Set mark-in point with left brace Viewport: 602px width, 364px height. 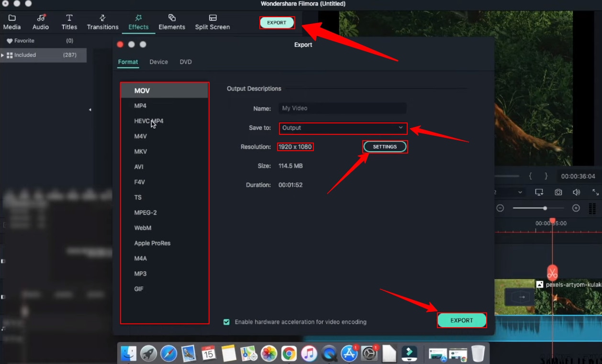[530, 176]
